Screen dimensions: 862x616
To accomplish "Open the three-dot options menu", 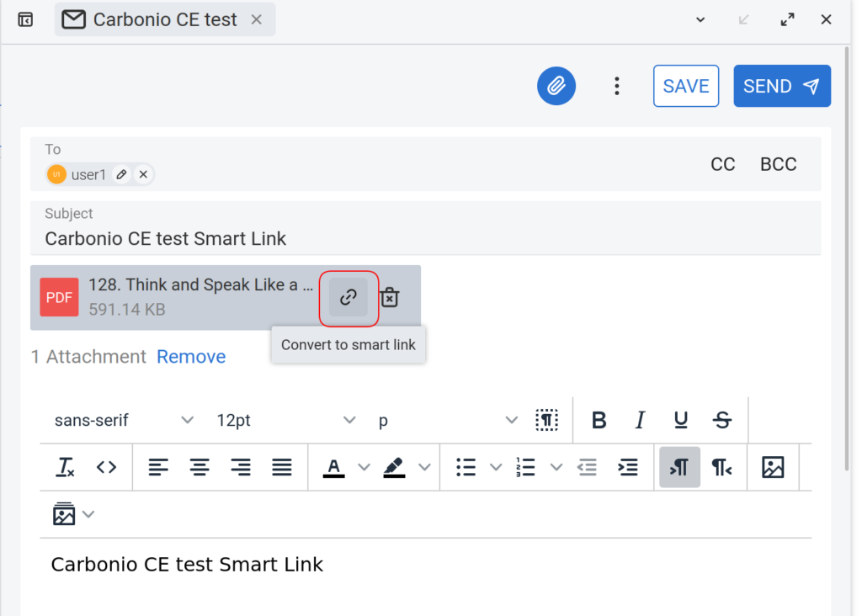I will coord(617,85).
